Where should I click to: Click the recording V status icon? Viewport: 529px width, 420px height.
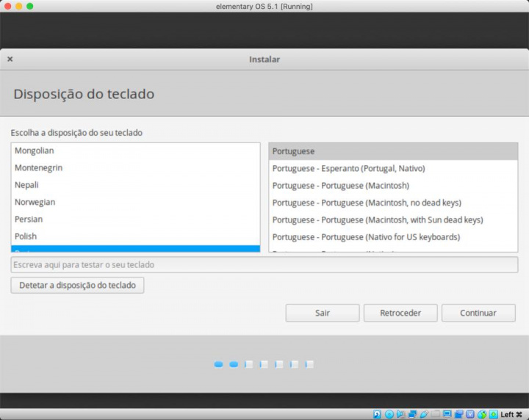[x=470, y=414]
